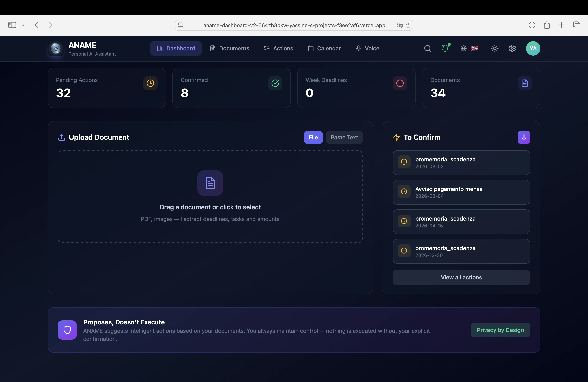The width and height of the screenshot is (588, 382).
Task: Open Avviso pagamento mensa item
Action: click(x=461, y=192)
